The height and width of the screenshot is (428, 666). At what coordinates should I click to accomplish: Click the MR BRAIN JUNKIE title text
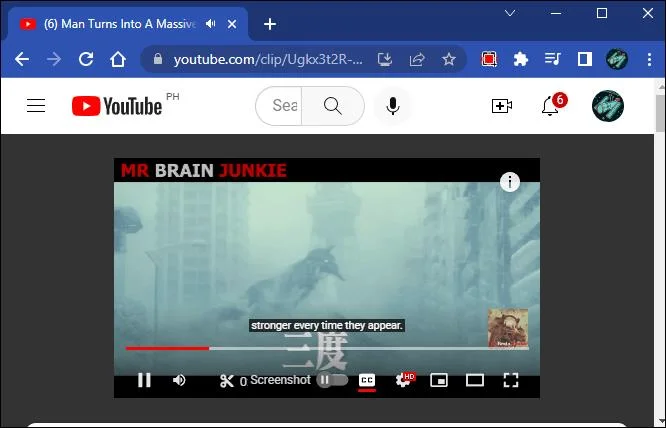[x=203, y=171]
